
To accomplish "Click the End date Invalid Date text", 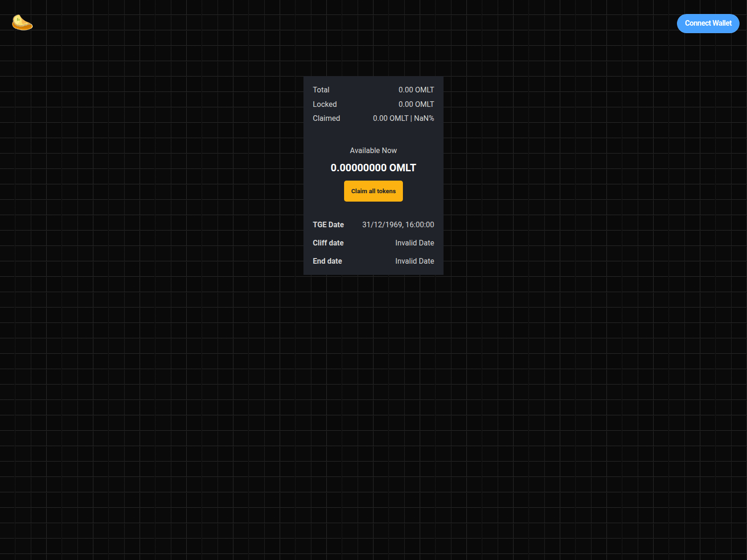I will [415, 261].
